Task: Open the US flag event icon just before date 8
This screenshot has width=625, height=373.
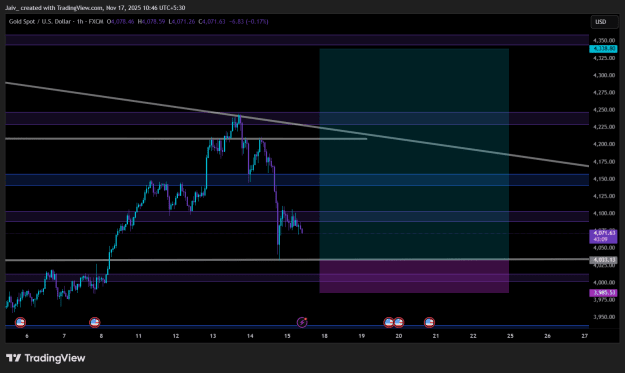Action: coord(94,322)
